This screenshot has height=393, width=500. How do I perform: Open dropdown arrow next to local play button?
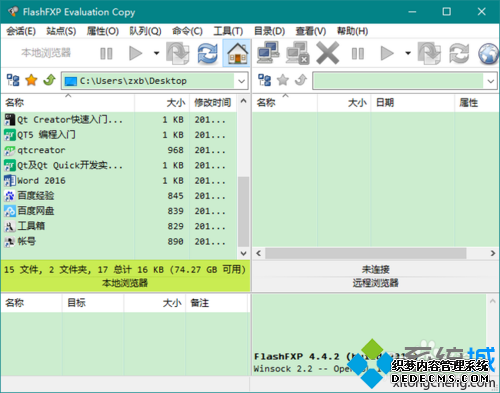pyautogui.click(x=156, y=53)
